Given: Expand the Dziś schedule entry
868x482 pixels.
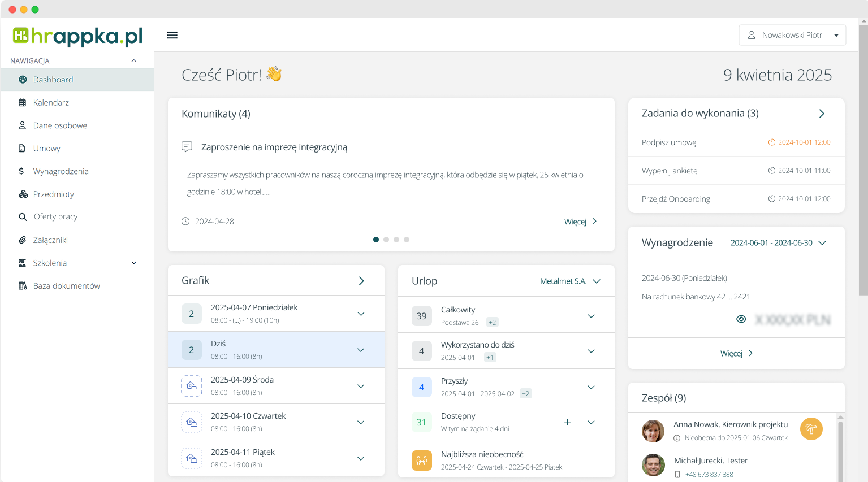Looking at the screenshot, I should pyautogui.click(x=361, y=350).
